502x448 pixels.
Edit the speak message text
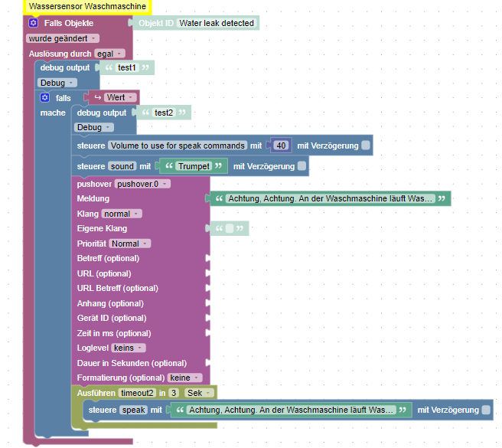tap(291, 410)
